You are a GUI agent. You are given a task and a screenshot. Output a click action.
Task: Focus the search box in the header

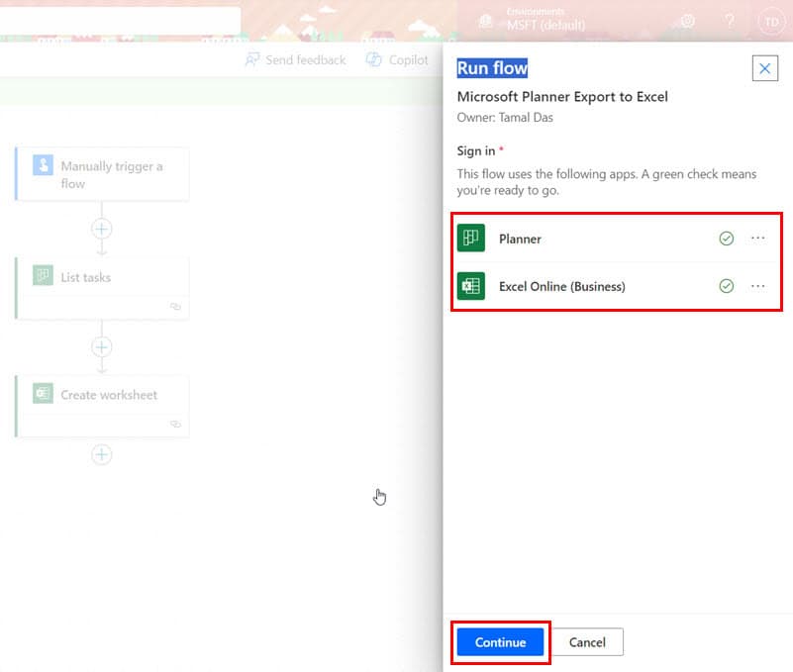(121, 20)
